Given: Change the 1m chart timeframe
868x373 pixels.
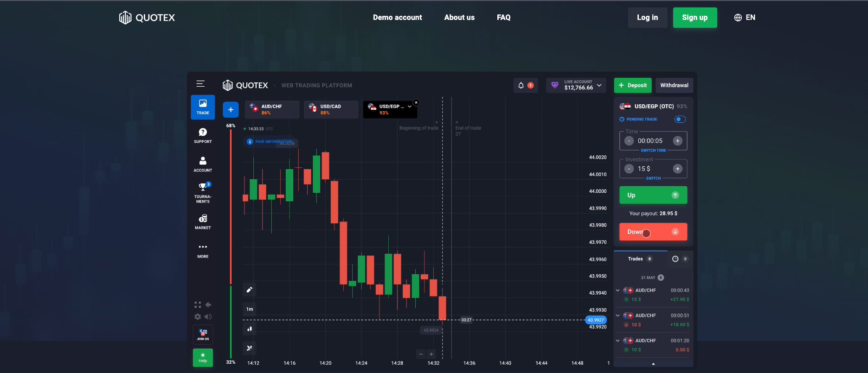Looking at the screenshot, I should click(250, 309).
